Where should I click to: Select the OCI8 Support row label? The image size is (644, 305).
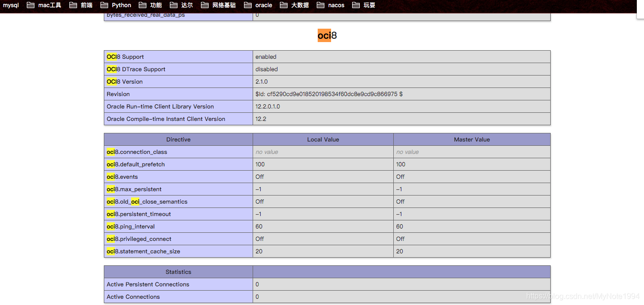pyautogui.click(x=125, y=57)
